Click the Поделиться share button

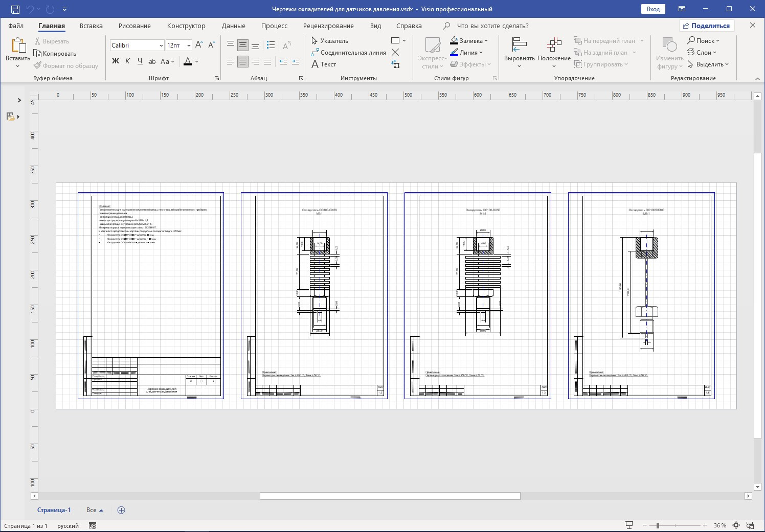[x=707, y=26]
